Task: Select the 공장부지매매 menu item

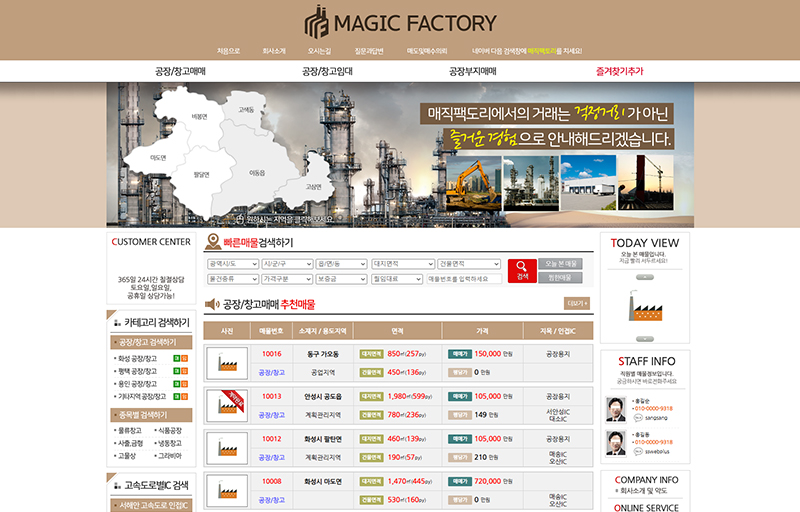Action: 472,72
